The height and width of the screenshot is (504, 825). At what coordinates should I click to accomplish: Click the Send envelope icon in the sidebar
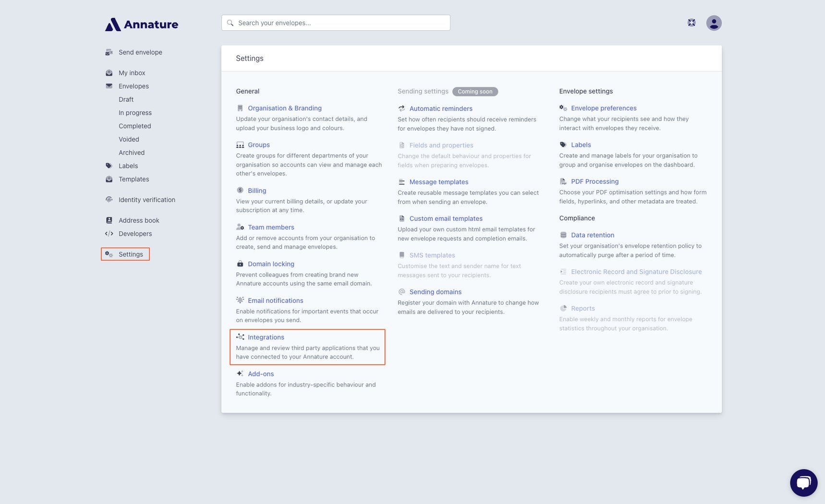click(x=108, y=52)
